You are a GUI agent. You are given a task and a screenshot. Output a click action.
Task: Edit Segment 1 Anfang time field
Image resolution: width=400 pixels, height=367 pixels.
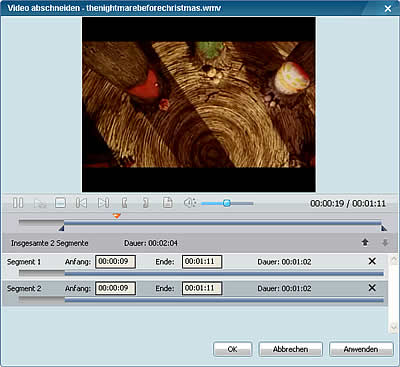tap(115, 262)
